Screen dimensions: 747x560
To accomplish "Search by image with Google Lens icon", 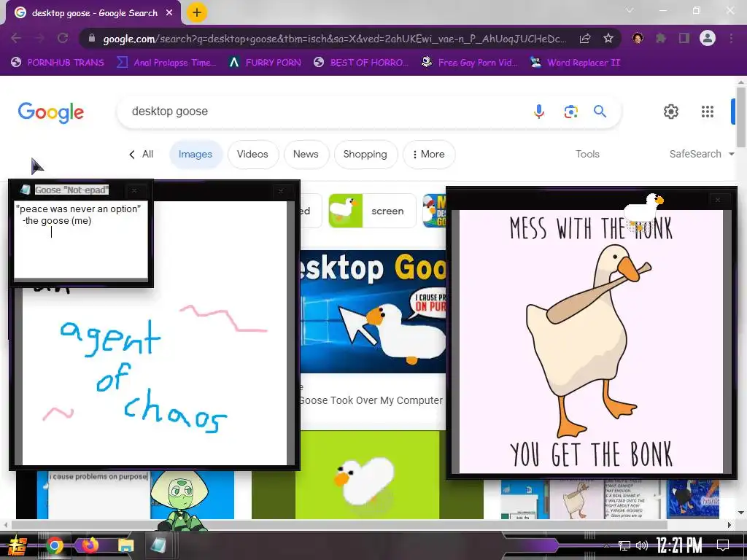I will point(570,112).
